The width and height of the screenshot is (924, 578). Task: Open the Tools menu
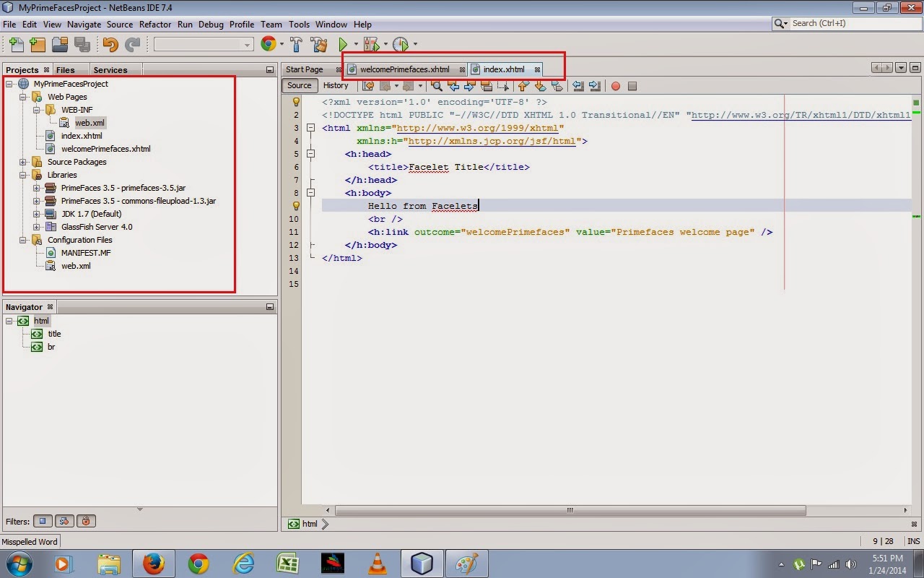point(299,24)
